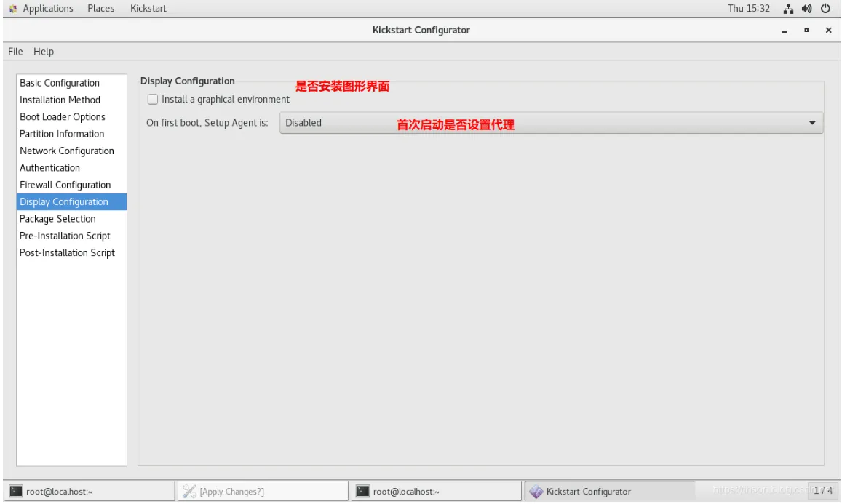
Task: Switch to first root@localhost terminal in taskbar
Action: point(90,491)
